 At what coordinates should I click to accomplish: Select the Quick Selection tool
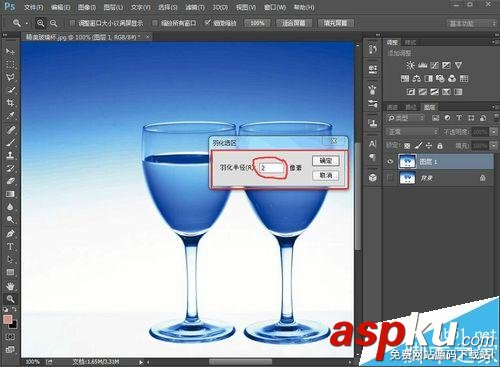(10, 90)
